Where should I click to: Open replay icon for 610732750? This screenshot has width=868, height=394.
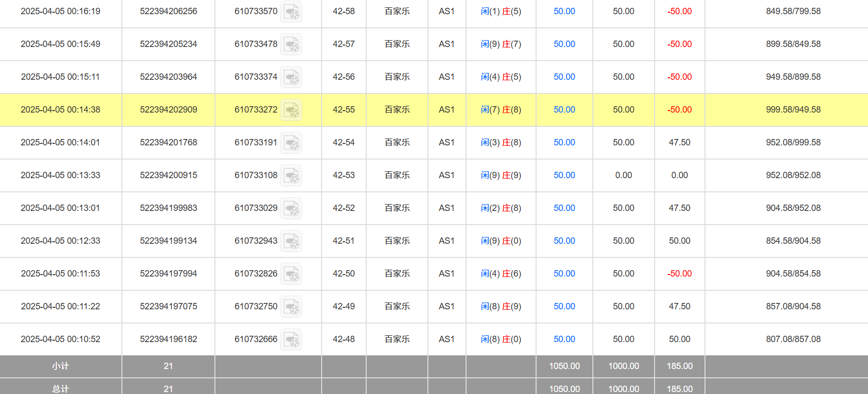(x=291, y=307)
